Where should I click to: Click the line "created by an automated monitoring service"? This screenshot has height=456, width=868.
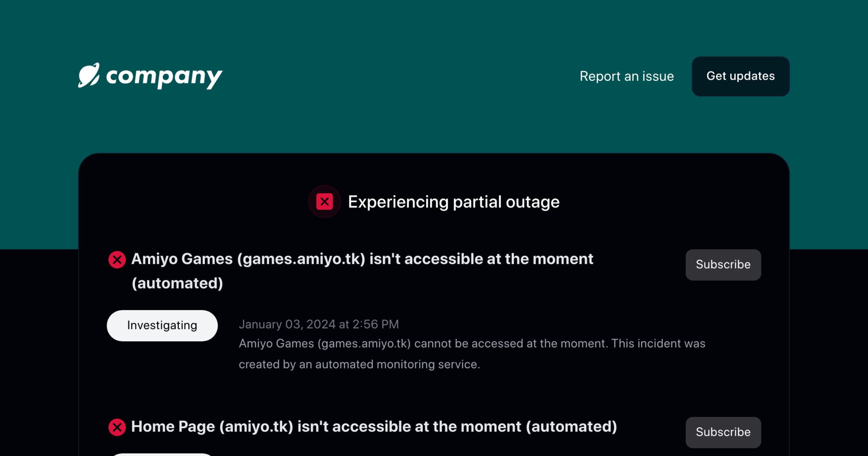click(359, 364)
